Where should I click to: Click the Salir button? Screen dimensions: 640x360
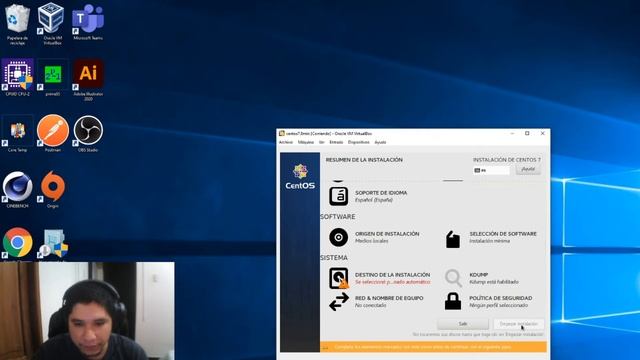click(x=463, y=324)
